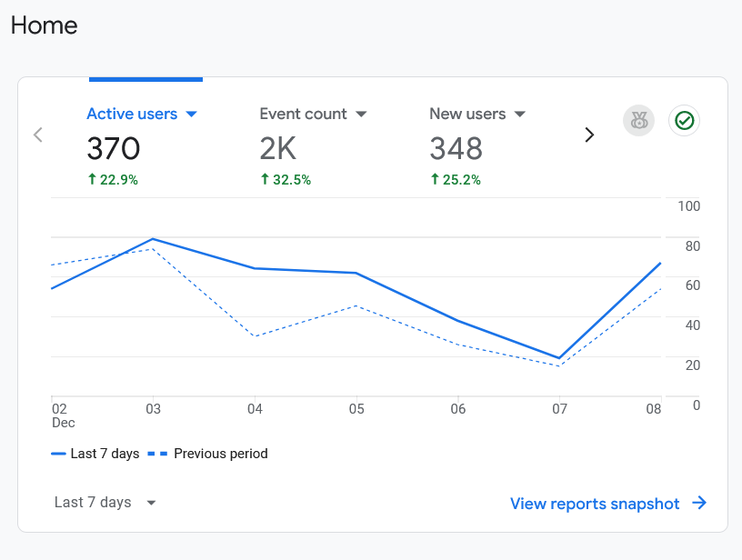Expand the Event count metric dropdown arrow
Screen dimensions: 742x560
pyautogui.click(x=361, y=115)
